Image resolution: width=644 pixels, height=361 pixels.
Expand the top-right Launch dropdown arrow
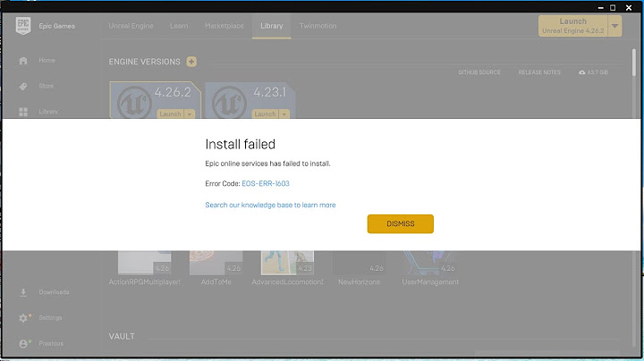[614, 26]
